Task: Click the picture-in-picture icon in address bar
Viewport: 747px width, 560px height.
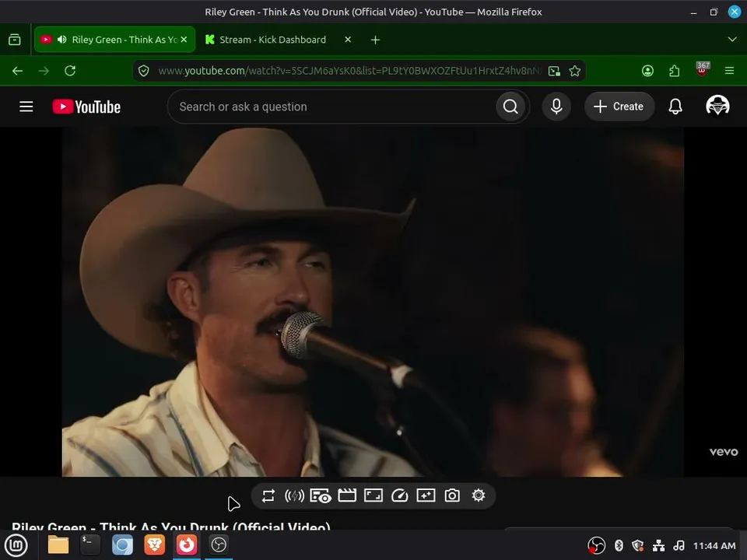Action: click(x=554, y=71)
